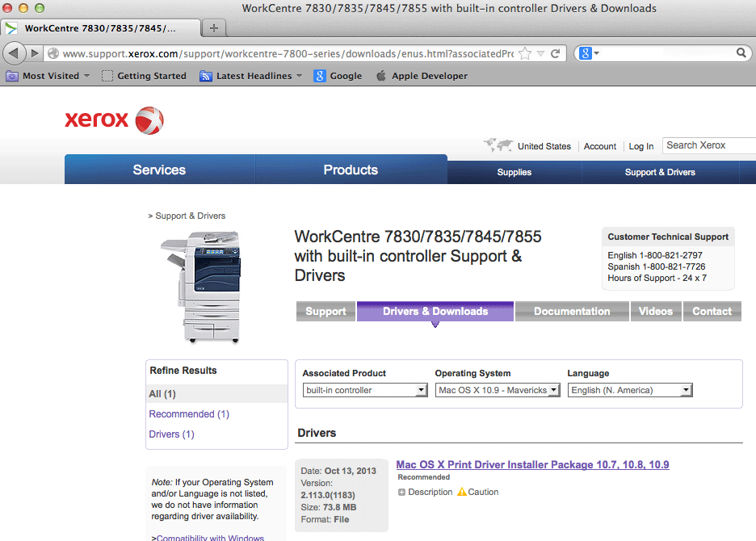Open Latest Headlines feed bookmark
The image size is (756, 541).
click(x=250, y=76)
